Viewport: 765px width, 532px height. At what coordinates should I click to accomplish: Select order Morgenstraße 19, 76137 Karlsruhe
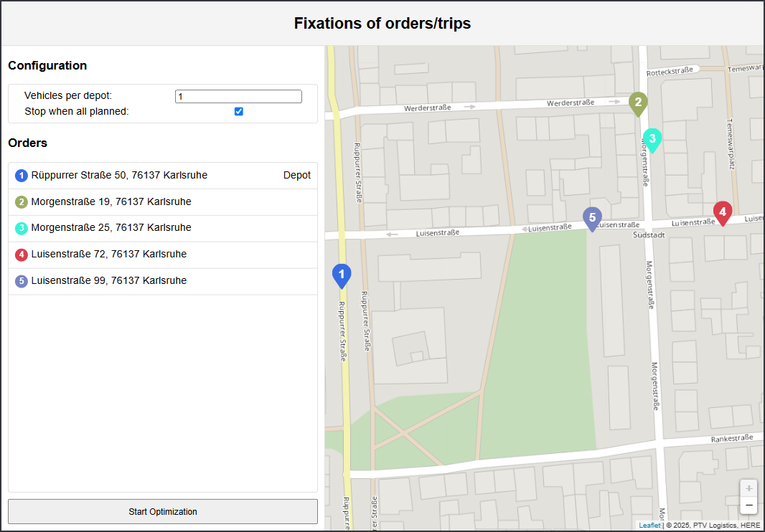163,202
